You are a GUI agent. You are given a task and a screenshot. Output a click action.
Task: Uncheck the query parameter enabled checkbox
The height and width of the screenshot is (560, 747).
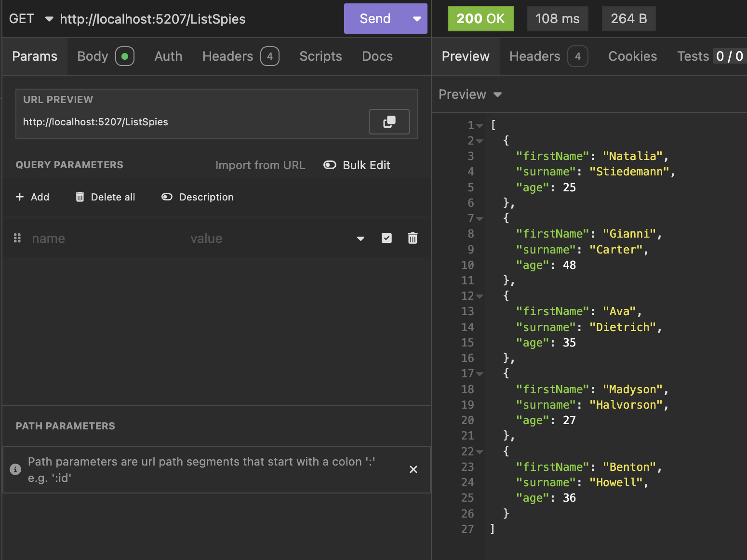387,238
